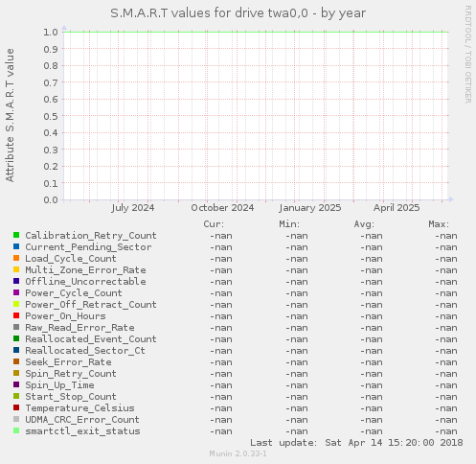The width and height of the screenshot is (476, 464).
Task: Click the Raw_Read_Error_Rate gray swatch
Action: [x=16, y=327]
